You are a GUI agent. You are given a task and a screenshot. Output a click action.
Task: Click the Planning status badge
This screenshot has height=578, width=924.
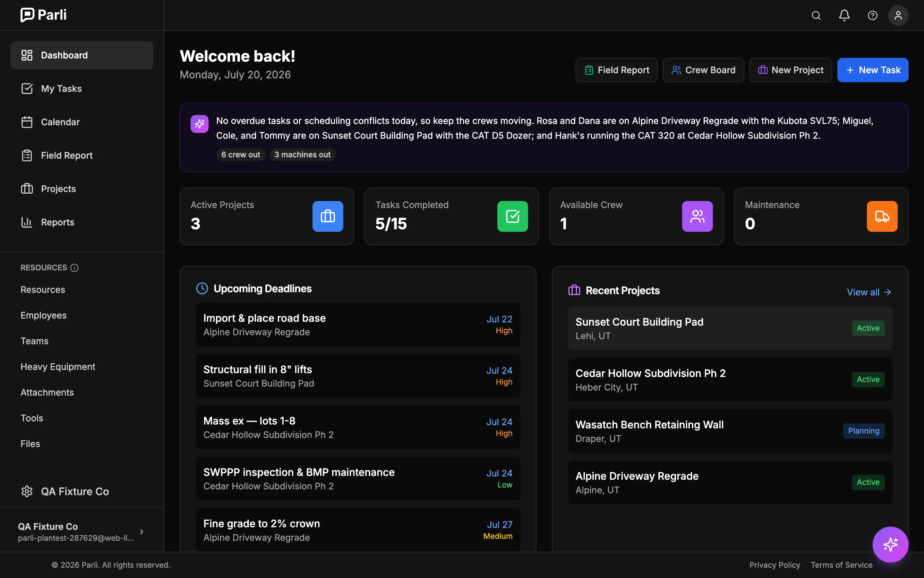864,431
